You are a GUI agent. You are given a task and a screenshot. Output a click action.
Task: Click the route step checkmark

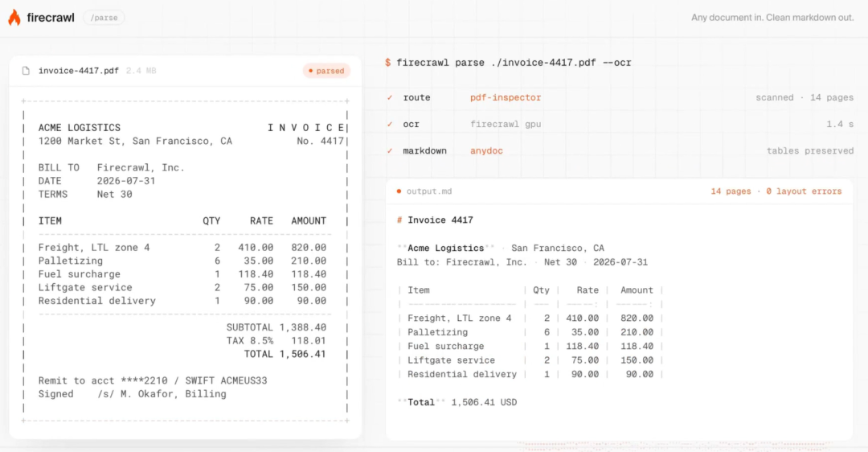[390, 97]
